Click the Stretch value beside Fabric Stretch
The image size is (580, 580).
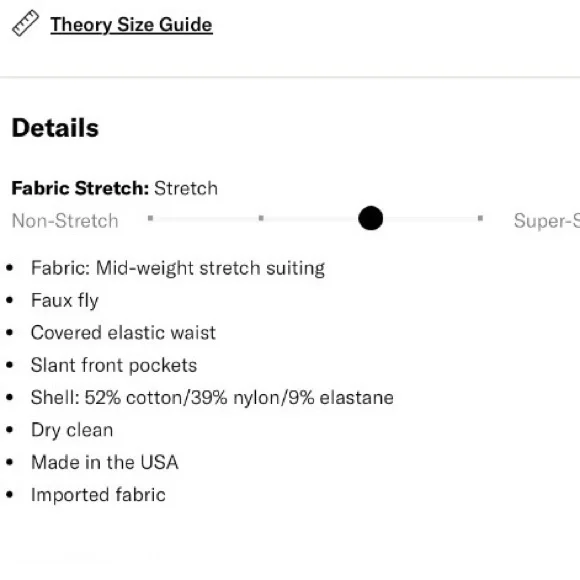(186, 188)
